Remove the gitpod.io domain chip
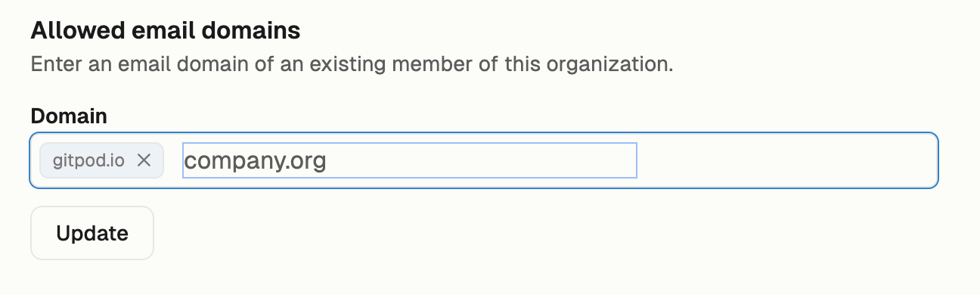Screen dimensions: 980x295 144,160
